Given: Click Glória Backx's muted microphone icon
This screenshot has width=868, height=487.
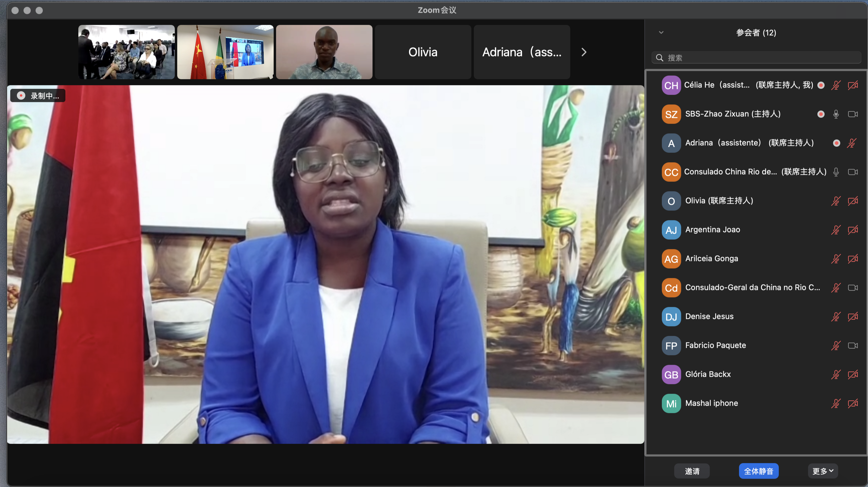Looking at the screenshot, I should click(836, 374).
